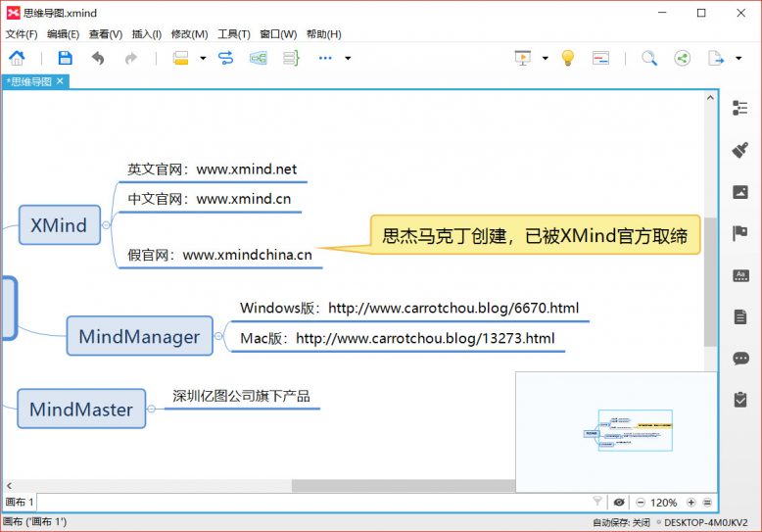Open the more tools ellipsis
Image resolution: width=762 pixels, height=532 pixels.
click(x=325, y=58)
